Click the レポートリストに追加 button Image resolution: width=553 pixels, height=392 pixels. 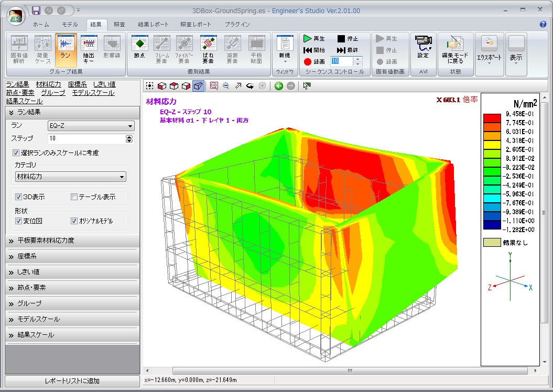[x=72, y=381]
